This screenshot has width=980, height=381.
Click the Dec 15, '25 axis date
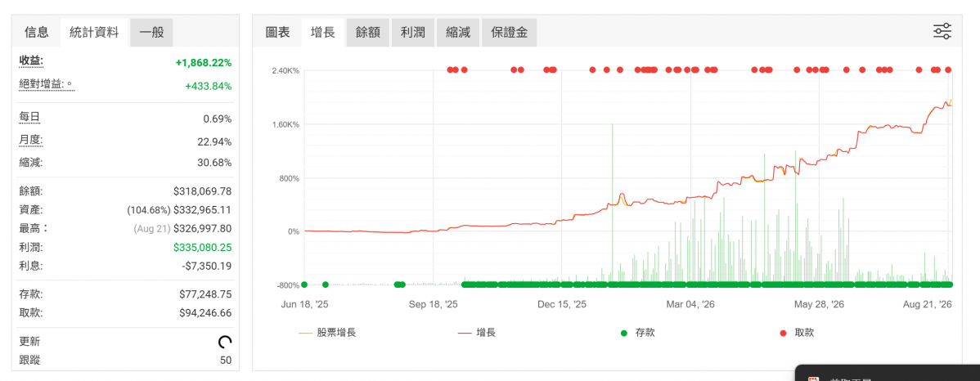pos(562,305)
